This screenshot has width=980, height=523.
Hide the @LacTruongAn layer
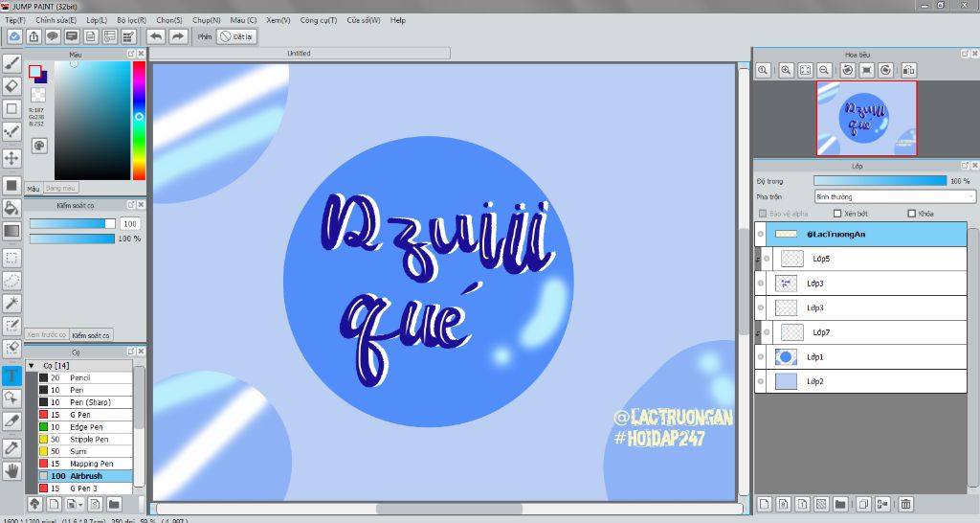tap(761, 234)
